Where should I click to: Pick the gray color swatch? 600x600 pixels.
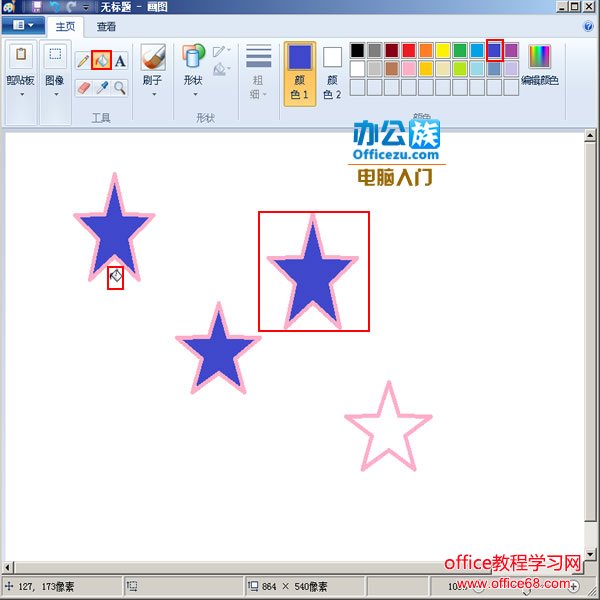[x=374, y=51]
